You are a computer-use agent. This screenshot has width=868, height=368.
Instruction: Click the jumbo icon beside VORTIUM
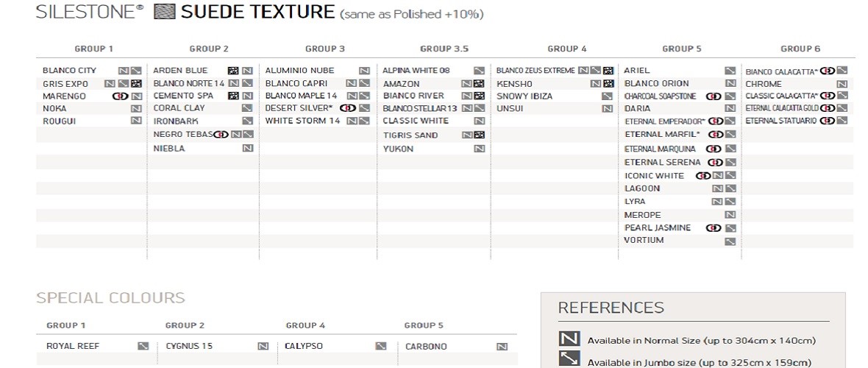click(730, 241)
